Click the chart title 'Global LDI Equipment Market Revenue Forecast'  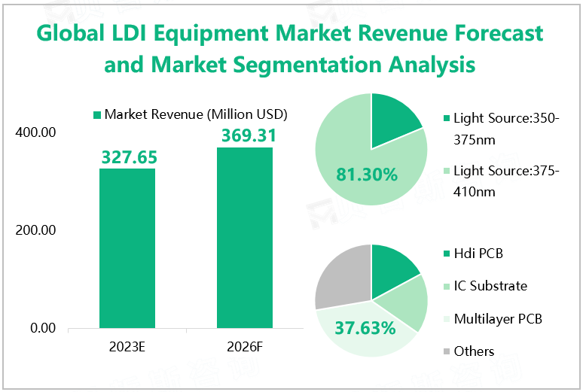pyautogui.click(x=290, y=33)
